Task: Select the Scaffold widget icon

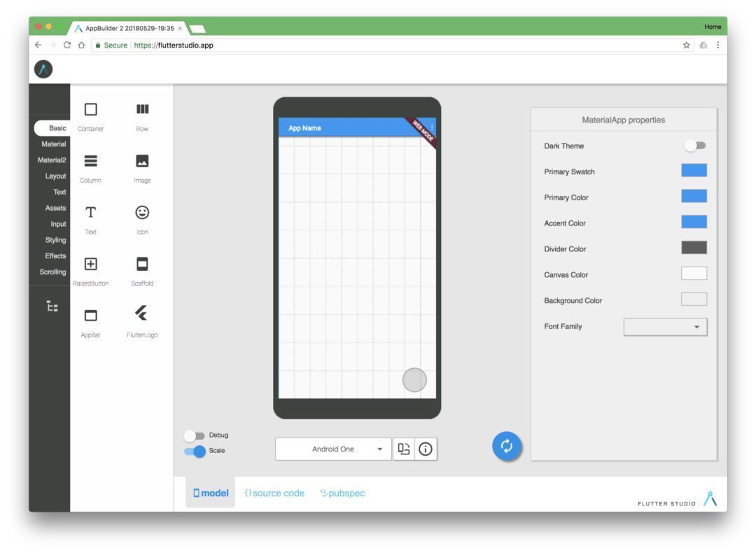Action: [x=142, y=264]
